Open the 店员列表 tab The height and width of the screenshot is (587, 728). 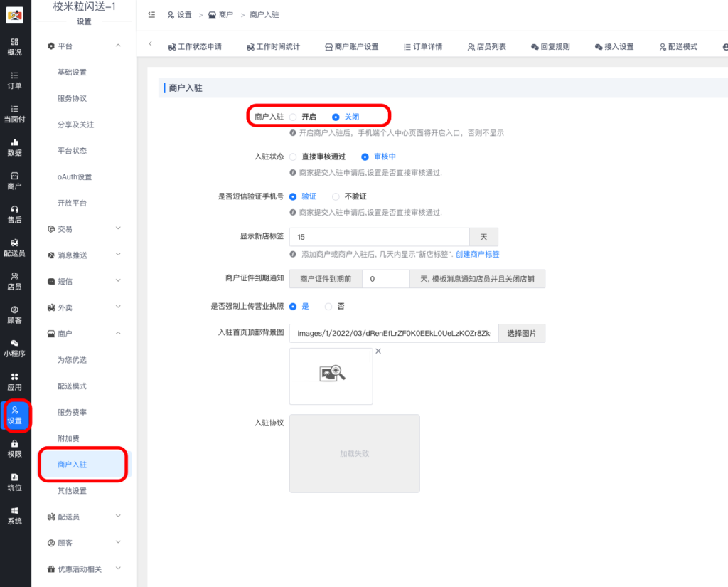[x=486, y=47]
